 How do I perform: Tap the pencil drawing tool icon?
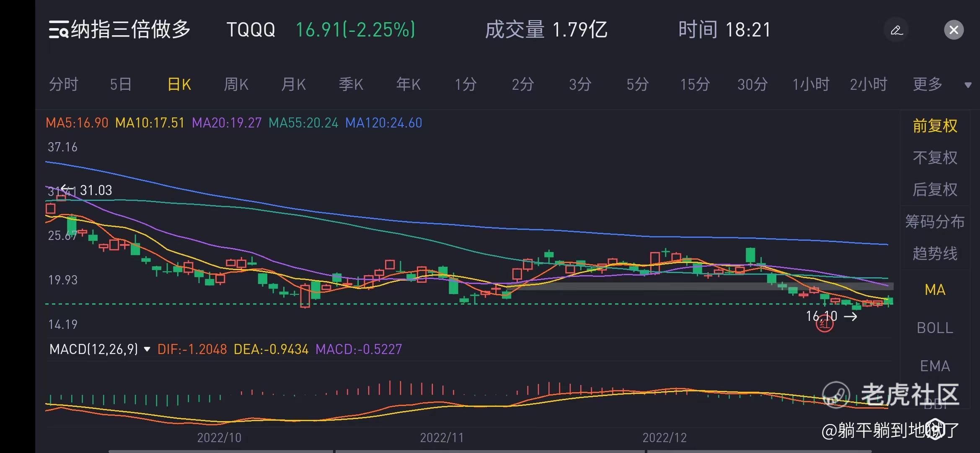pos(896,30)
